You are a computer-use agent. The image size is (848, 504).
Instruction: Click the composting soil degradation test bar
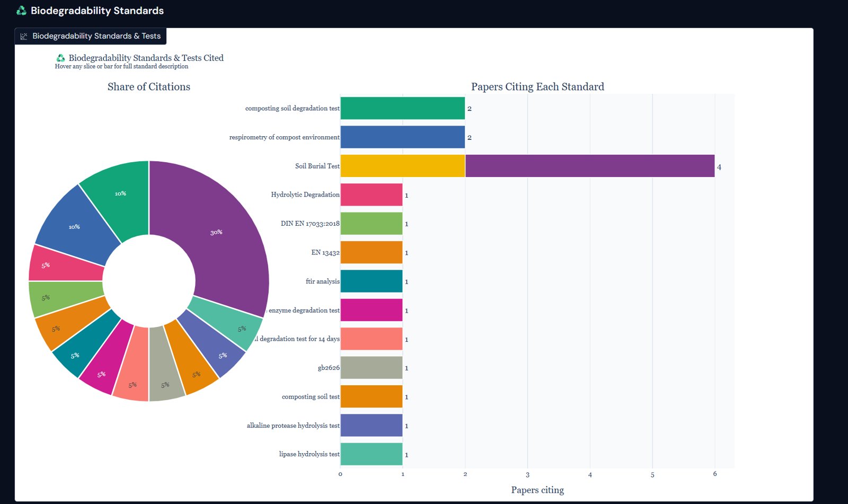click(402, 108)
